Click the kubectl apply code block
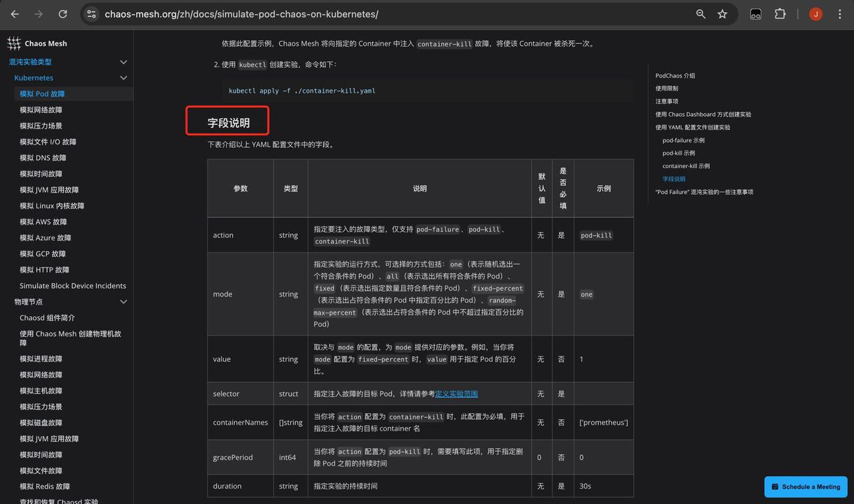The height and width of the screenshot is (504, 854). pyautogui.click(x=427, y=91)
